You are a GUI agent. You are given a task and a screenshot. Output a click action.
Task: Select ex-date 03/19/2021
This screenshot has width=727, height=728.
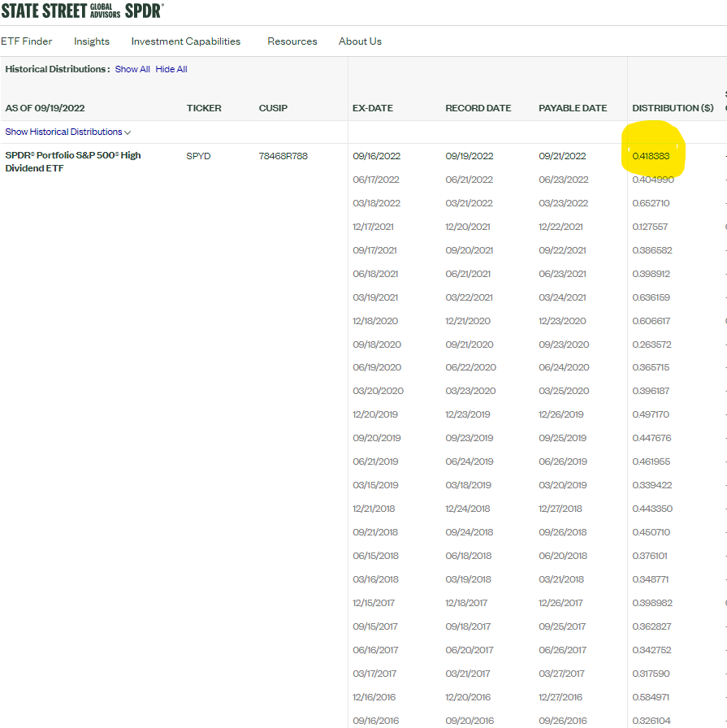375,297
